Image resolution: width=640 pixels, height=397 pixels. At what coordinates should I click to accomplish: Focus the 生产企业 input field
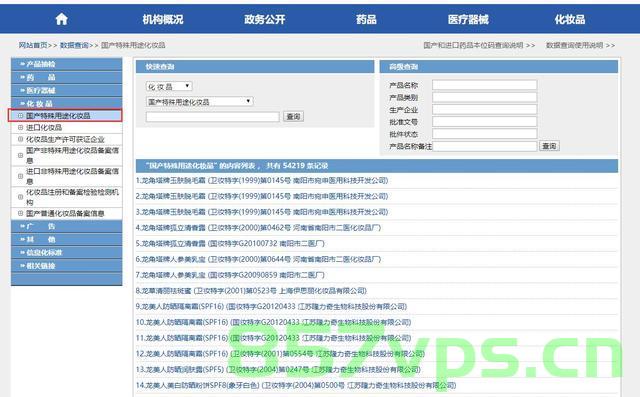(484, 109)
